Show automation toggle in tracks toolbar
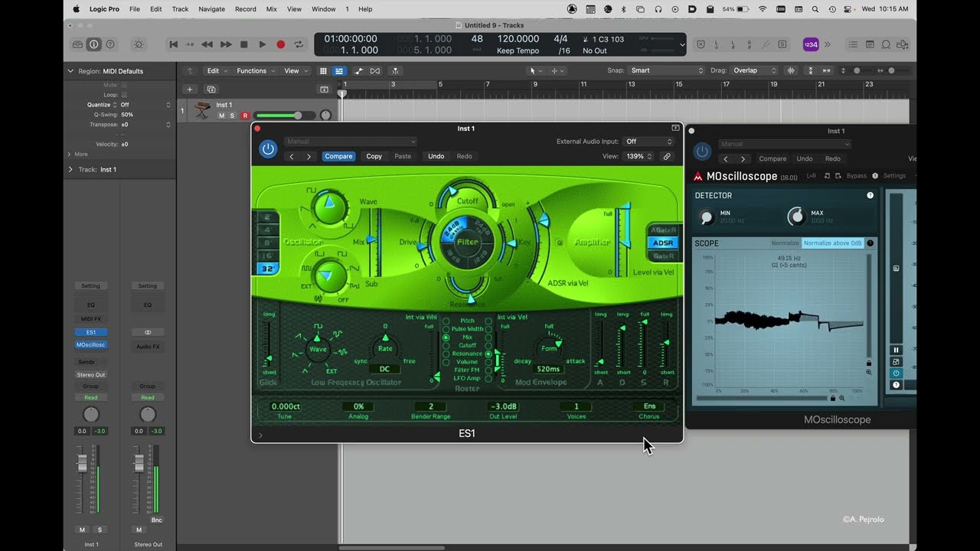 pos(358,70)
